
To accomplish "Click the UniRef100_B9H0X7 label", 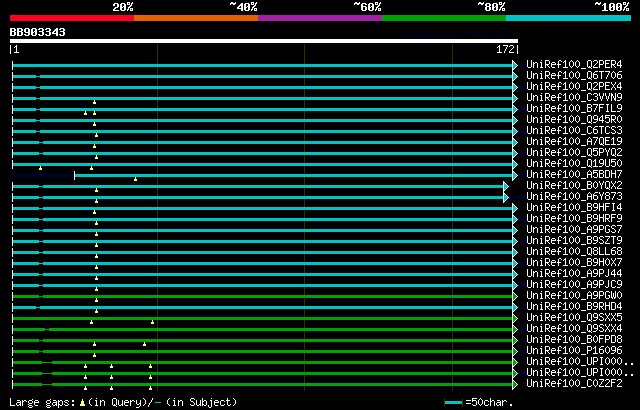I will coord(574,263).
